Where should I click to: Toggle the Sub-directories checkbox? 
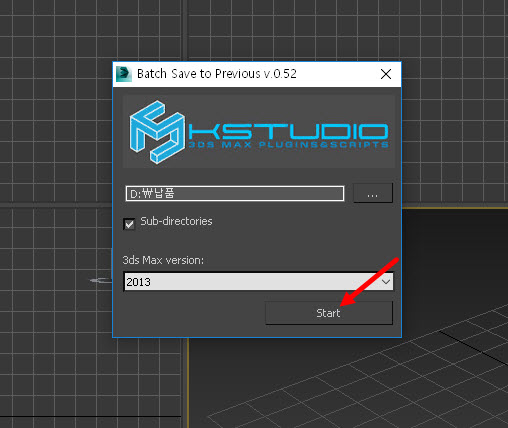coord(129,223)
